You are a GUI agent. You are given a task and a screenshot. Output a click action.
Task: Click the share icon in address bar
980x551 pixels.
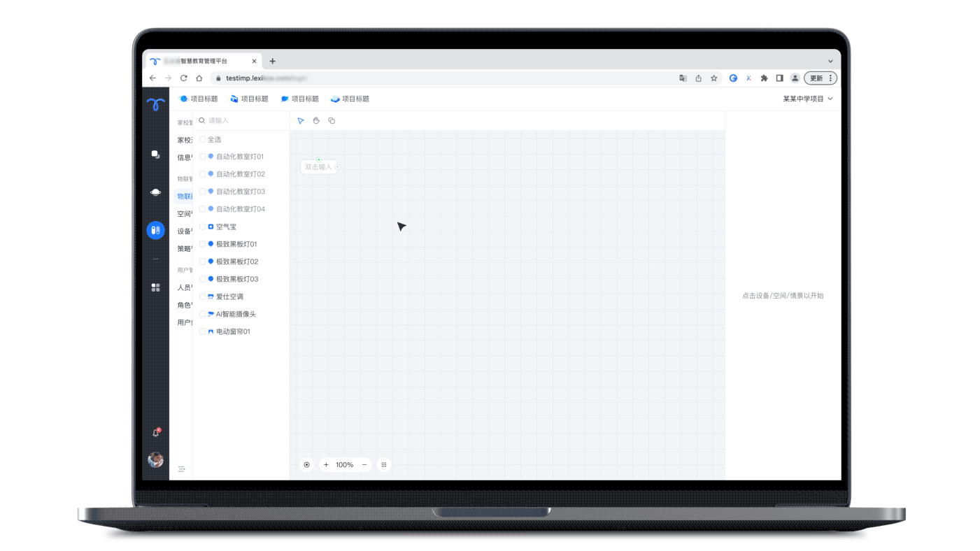click(698, 78)
